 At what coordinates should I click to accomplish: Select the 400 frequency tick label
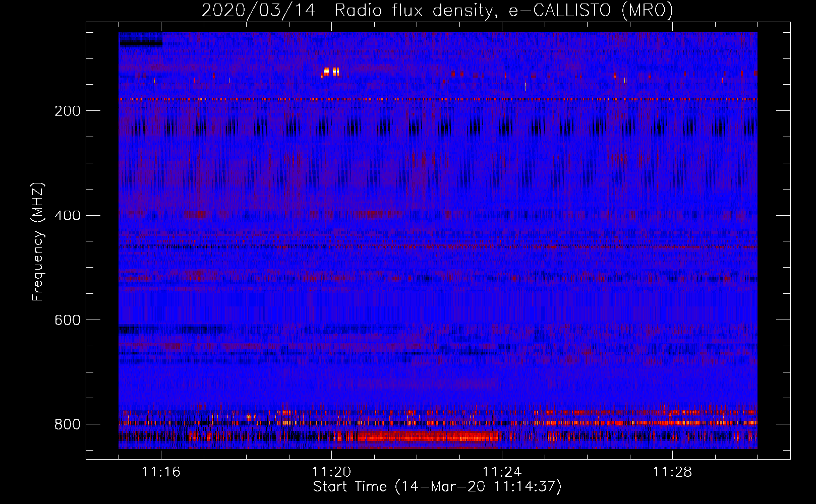[x=67, y=216]
